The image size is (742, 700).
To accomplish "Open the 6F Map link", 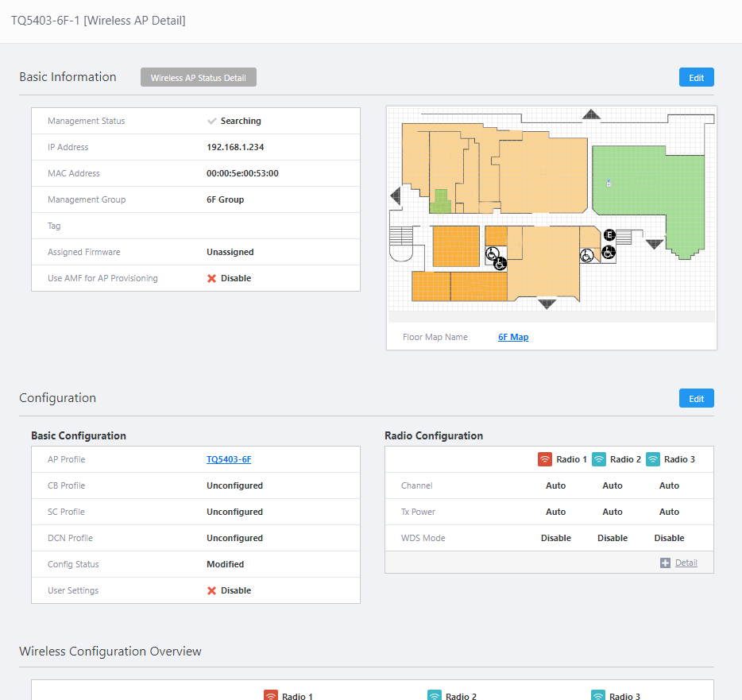I will [513, 337].
